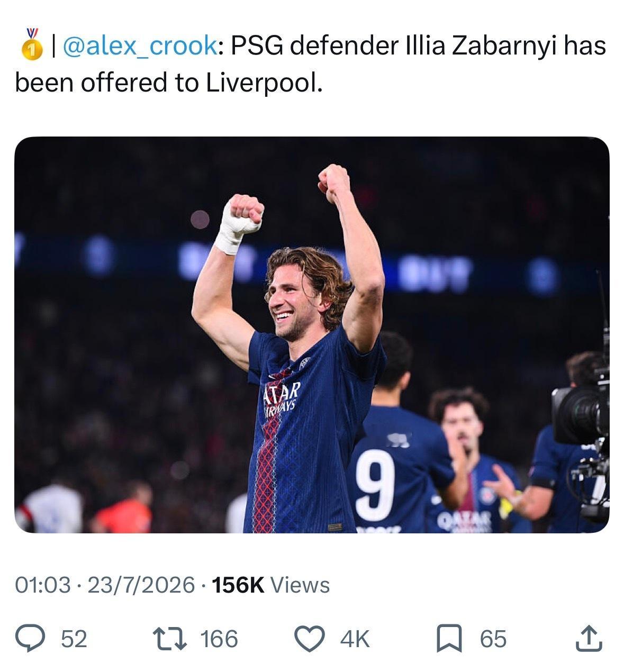The height and width of the screenshot is (672, 624).
Task: Bookmark the tweet with bookmark icon
Action: coord(449,639)
